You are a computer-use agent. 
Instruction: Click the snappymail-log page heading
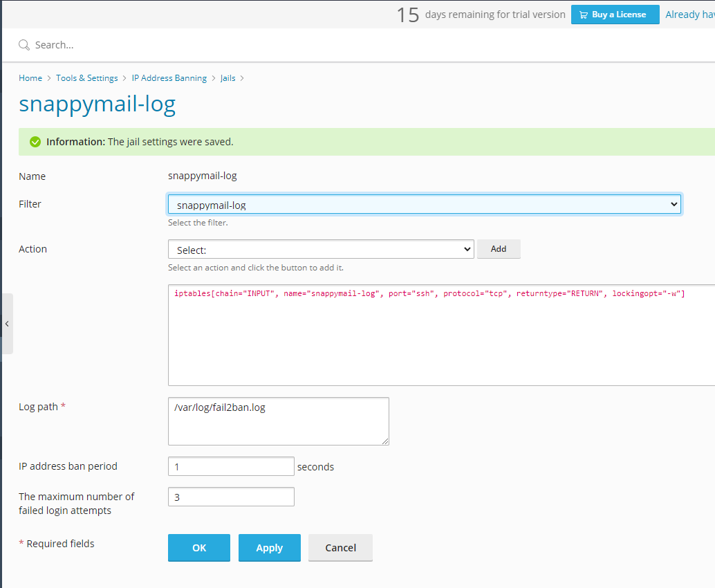point(97,104)
